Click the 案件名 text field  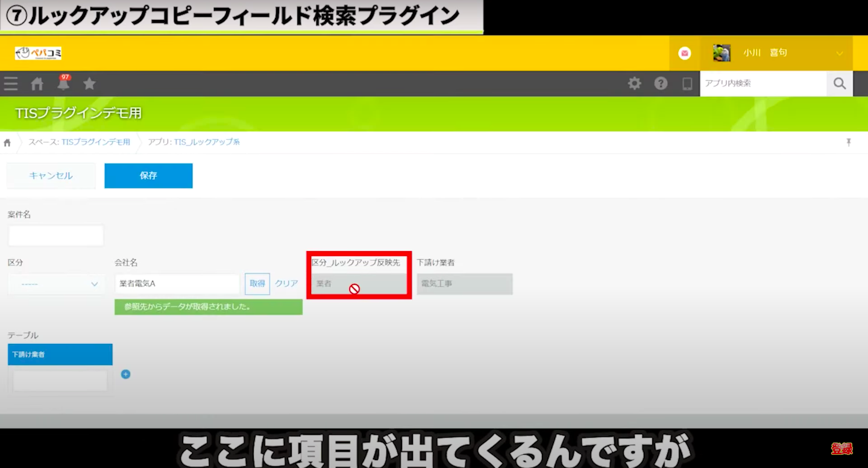(x=56, y=236)
